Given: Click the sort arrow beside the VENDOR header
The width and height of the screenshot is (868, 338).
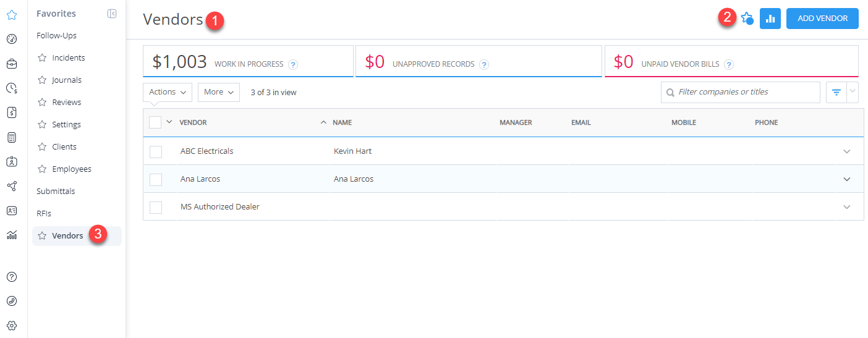Looking at the screenshot, I should 323,122.
